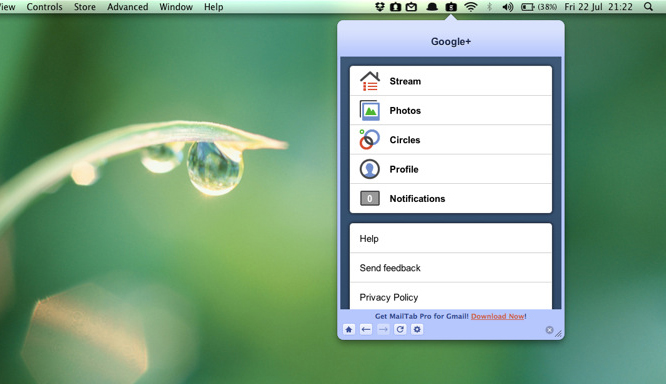Open the Store menu
The height and width of the screenshot is (384, 666).
click(85, 7)
